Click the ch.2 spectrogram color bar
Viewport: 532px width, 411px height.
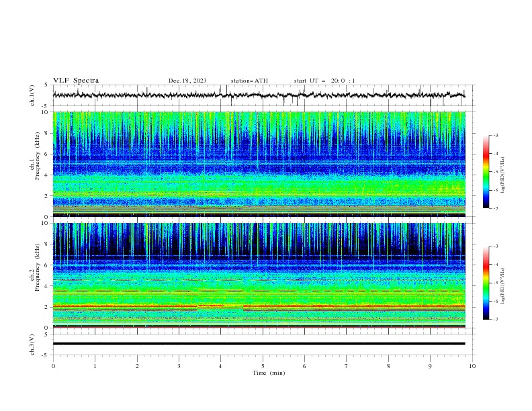(486, 283)
